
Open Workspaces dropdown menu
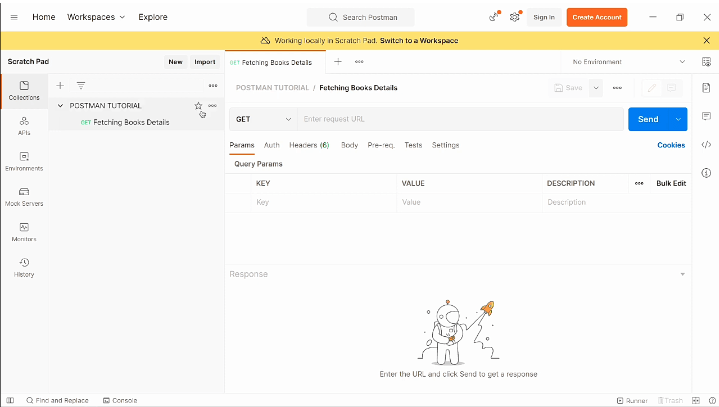click(x=96, y=17)
